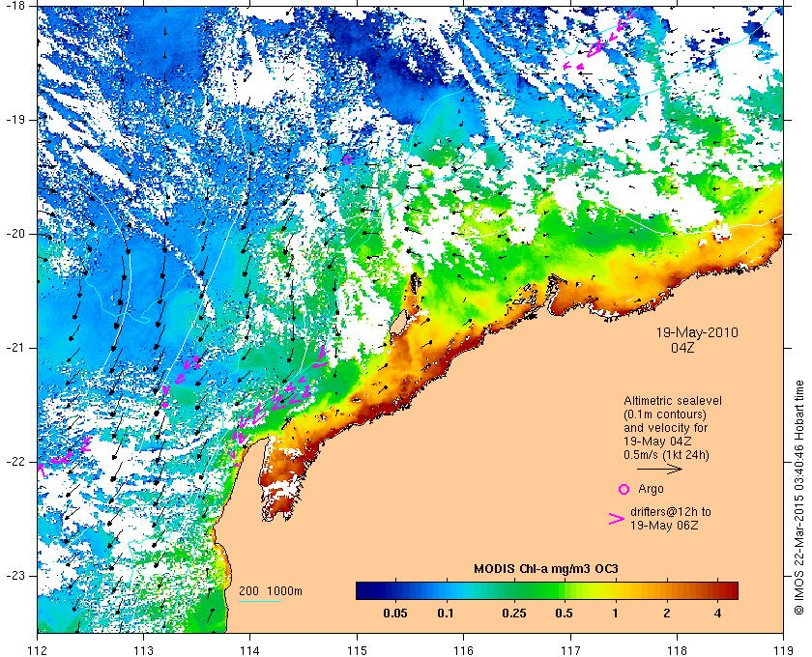Click the longitude axis label "112"
This screenshot has width=812, height=657.
[x=38, y=649]
